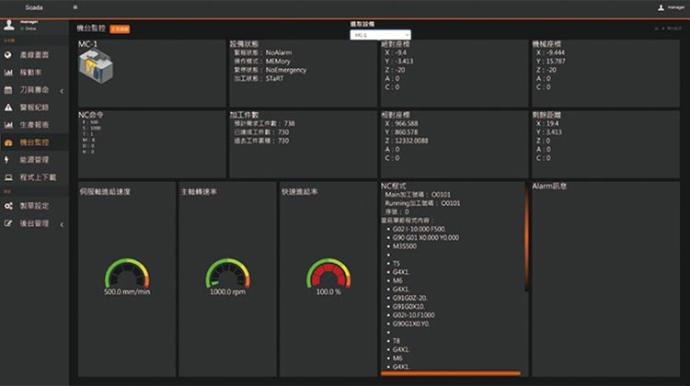Select the production report (生產報表) chart icon

[8, 125]
